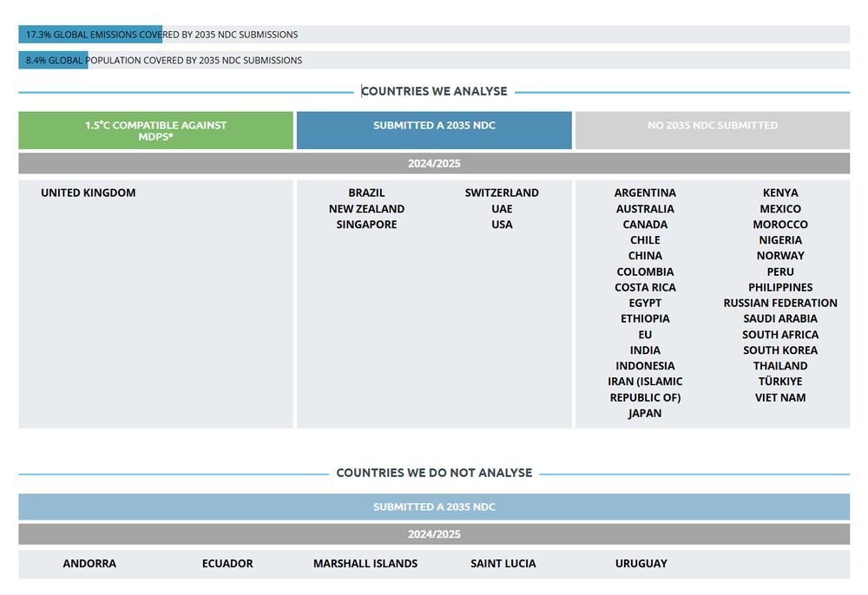The height and width of the screenshot is (595, 868).
Task: Open the USA entry
Action: pos(502,225)
